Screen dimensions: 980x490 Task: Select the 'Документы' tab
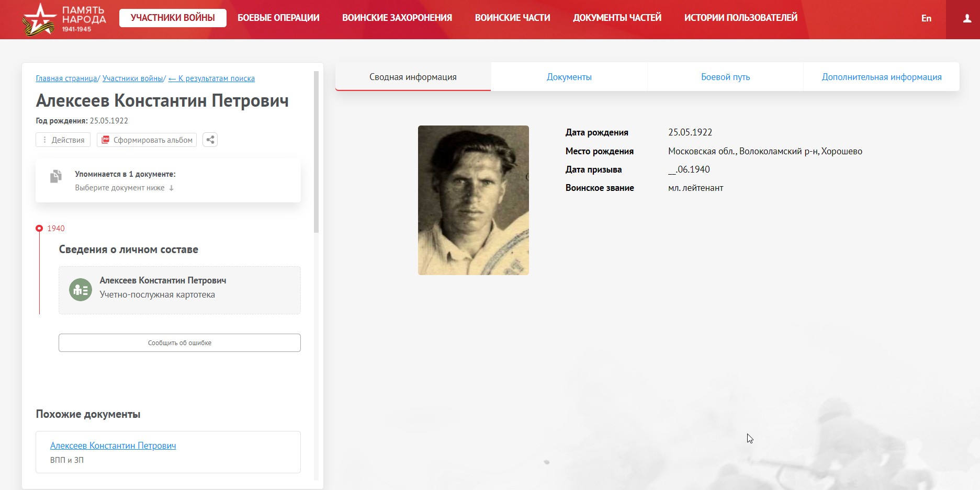tap(569, 77)
